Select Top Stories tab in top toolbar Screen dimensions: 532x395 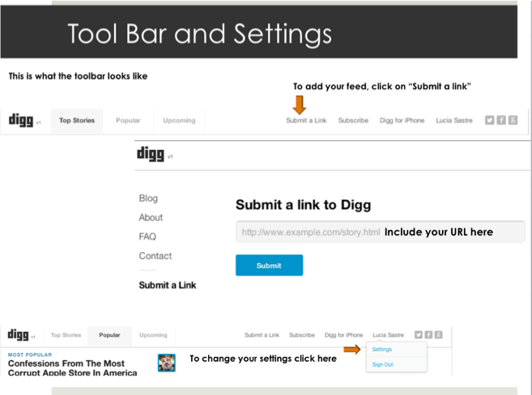(77, 121)
